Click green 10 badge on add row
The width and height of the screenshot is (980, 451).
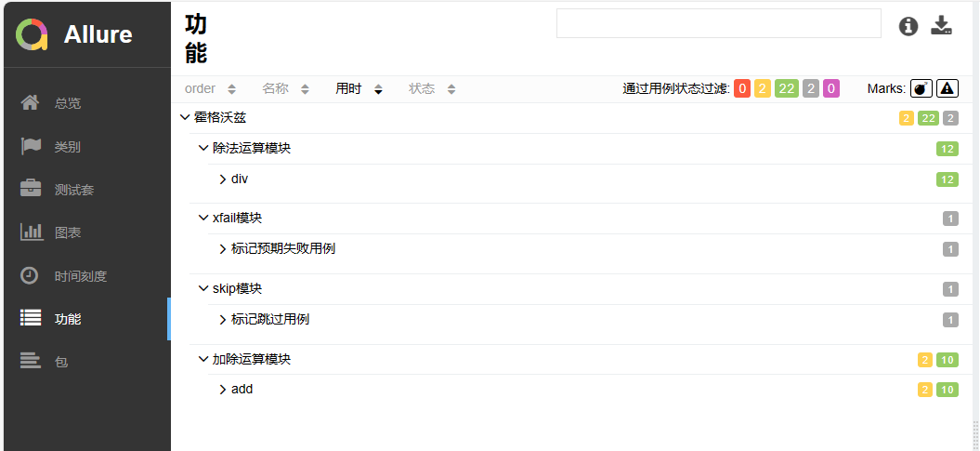[947, 390]
